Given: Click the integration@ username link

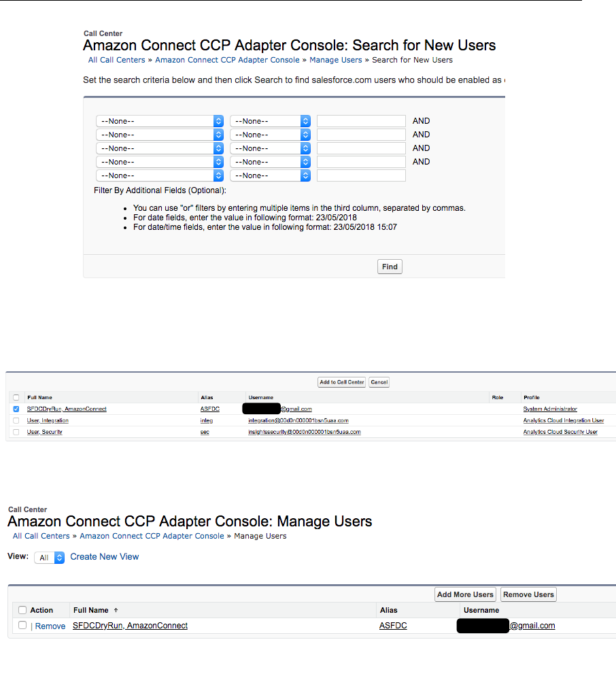Looking at the screenshot, I should tap(298, 420).
